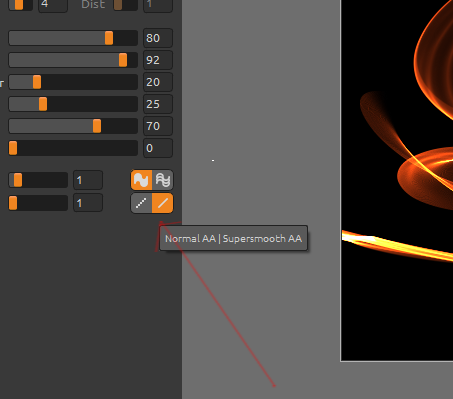Click the slider set to 70
Image resolution: width=453 pixels, height=399 pixels.
[73, 126]
